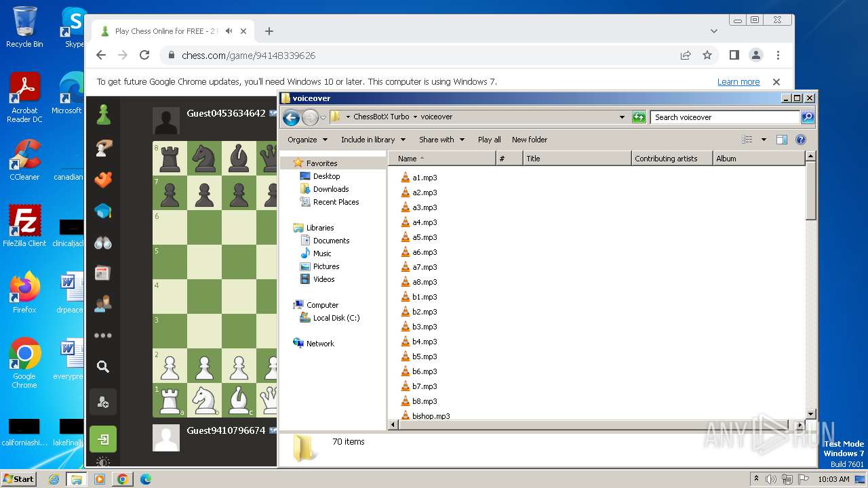Select Network in navigation pane
This screenshot has width=868, height=488.
(320, 344)
